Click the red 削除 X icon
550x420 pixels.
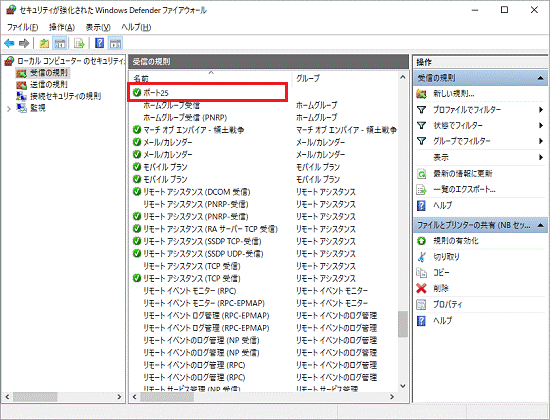click(421, 288)
